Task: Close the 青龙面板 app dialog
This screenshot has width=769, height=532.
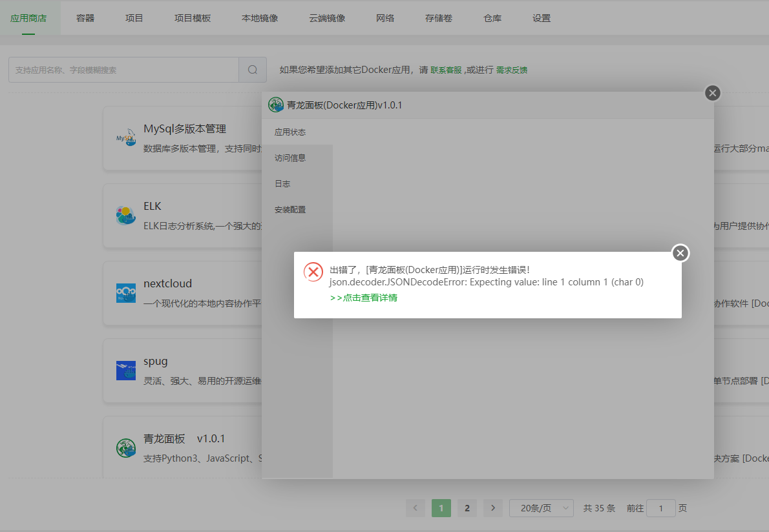Action: [x=713, y=93]
